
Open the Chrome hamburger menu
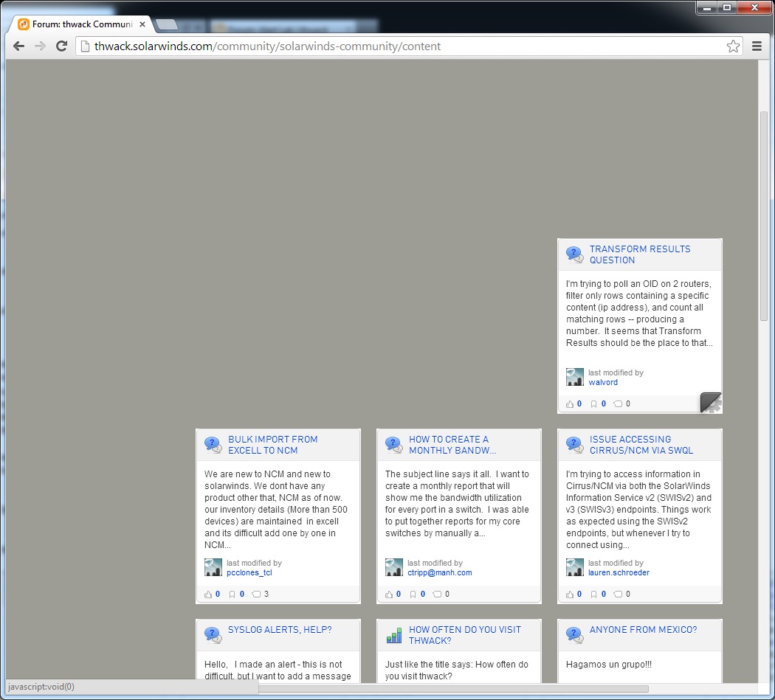click(757, 46)
